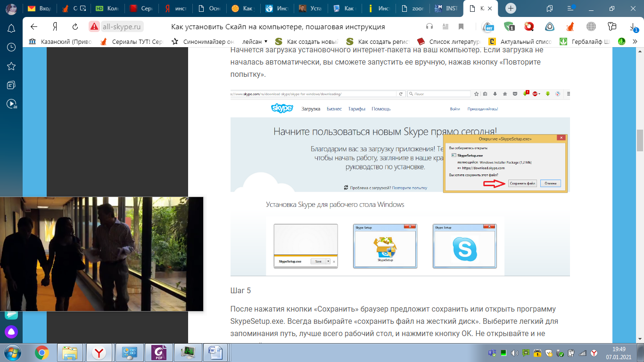This screenshot has height=362, width=644.
Task: Open the downloads panel
Action: [633, 27]
